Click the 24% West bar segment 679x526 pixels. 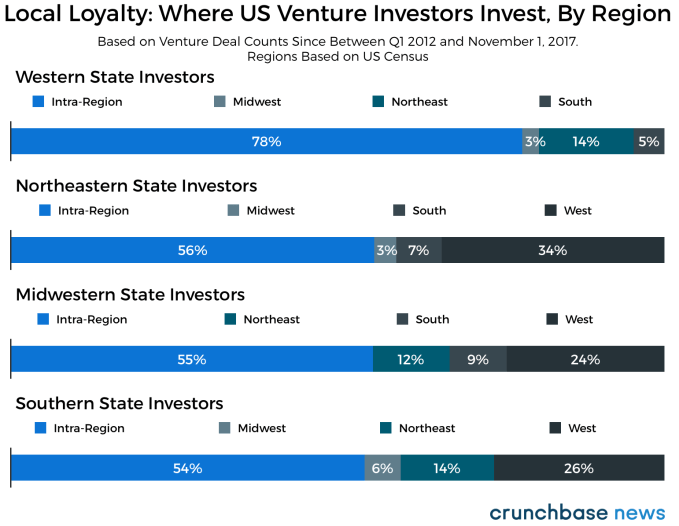(x=585, y=359)
